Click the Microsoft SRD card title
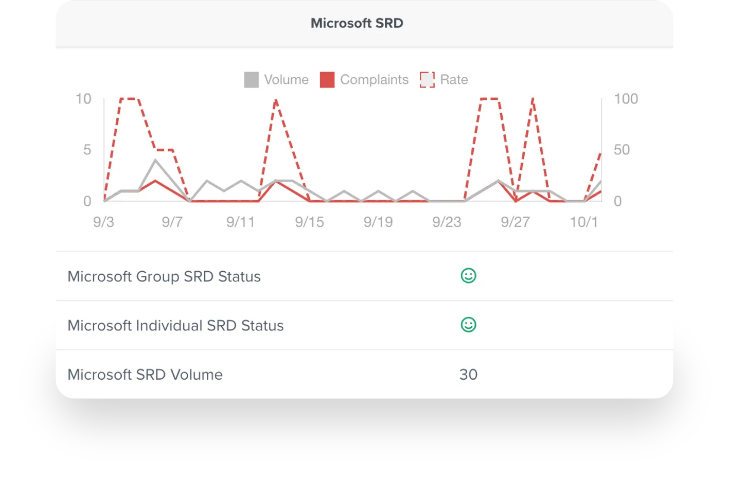The width and height of the screenshot is (731, 479). (x=357, y=23)
